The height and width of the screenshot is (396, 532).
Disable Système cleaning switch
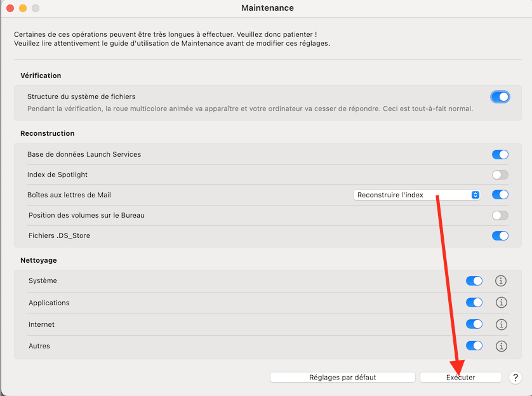click(x=474, y=280)
